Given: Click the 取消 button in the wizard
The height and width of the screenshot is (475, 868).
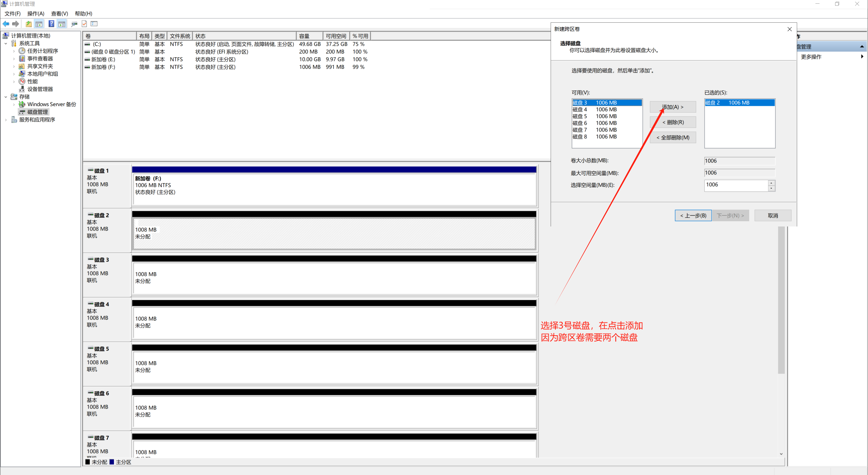Looking at the screenshot, I should 772,215.
